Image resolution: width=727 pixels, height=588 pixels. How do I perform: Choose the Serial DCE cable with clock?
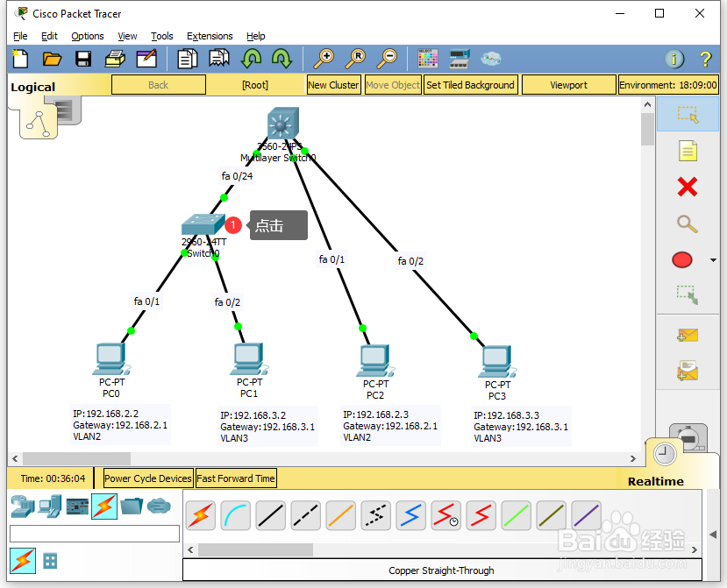pyautogui.click(x=446, y=516)
